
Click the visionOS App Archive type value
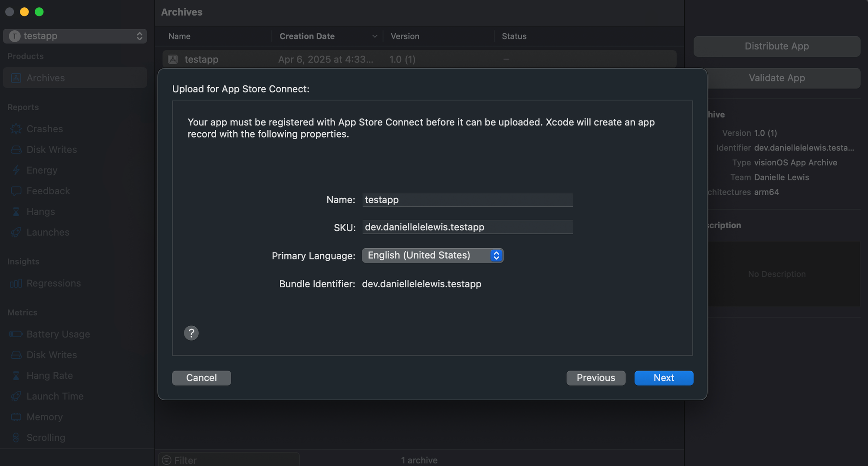[x=796, y=162]
